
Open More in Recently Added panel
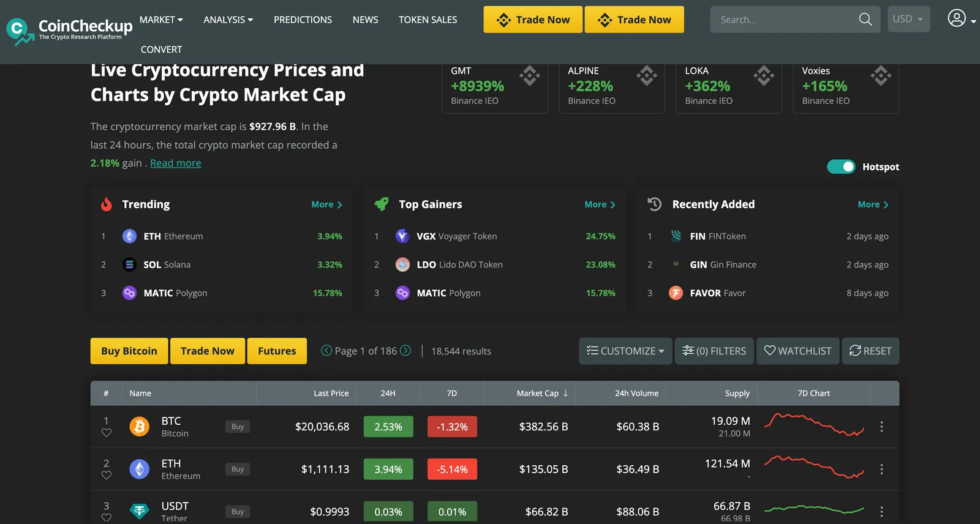pyautogui.click(x=873, y=204)
